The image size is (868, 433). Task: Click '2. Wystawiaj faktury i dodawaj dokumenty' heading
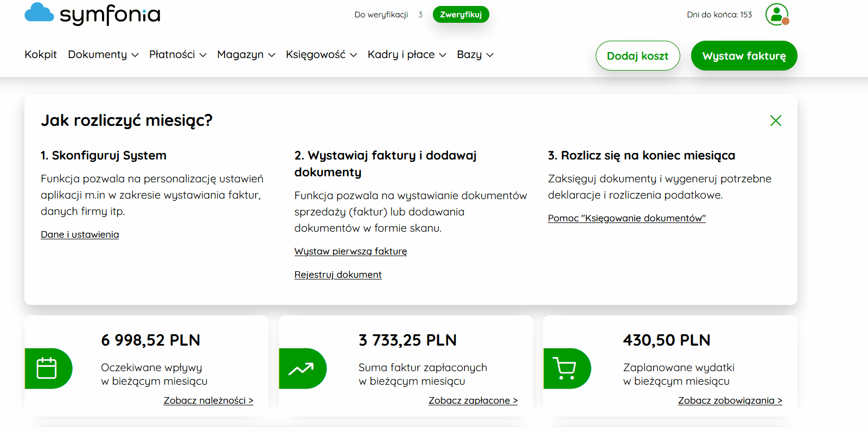[x=386, y=164]
